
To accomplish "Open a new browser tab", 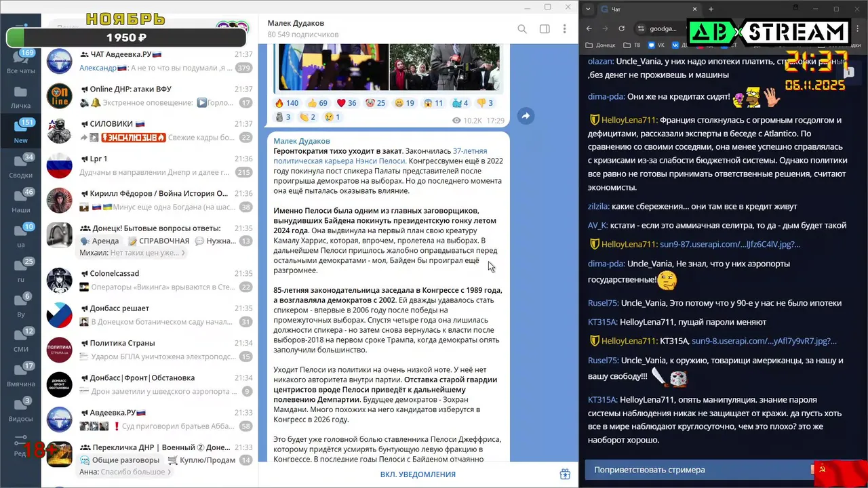I will [711, 9].
